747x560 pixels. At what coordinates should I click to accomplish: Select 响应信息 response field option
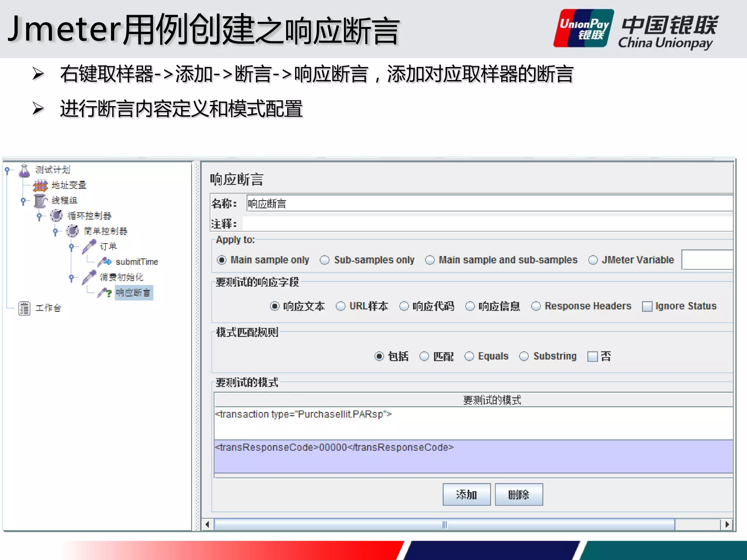coord(470,306)
